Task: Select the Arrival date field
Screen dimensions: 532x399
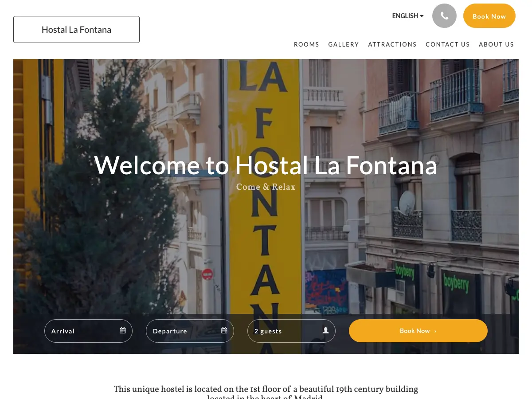Action: (x=88, y=331)
